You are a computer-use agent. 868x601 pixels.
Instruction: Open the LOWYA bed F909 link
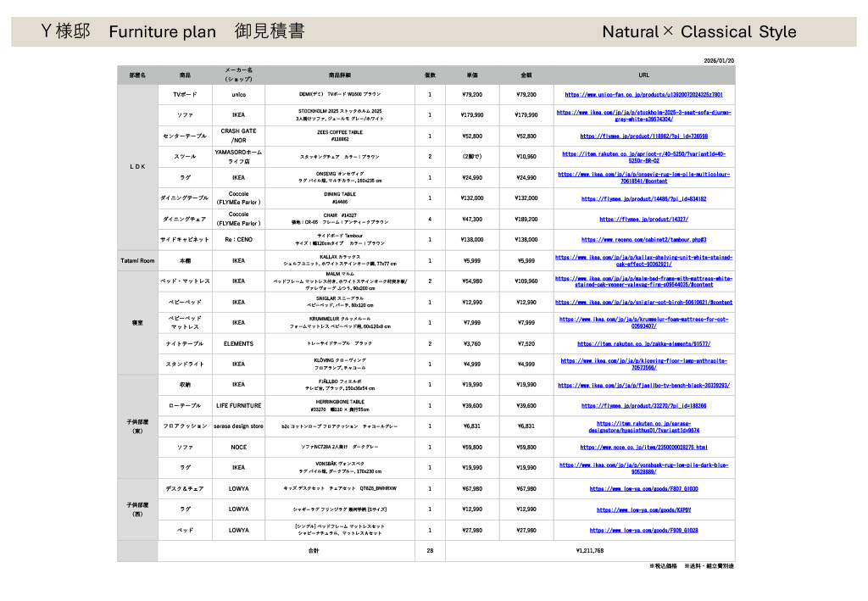point(644,530)
